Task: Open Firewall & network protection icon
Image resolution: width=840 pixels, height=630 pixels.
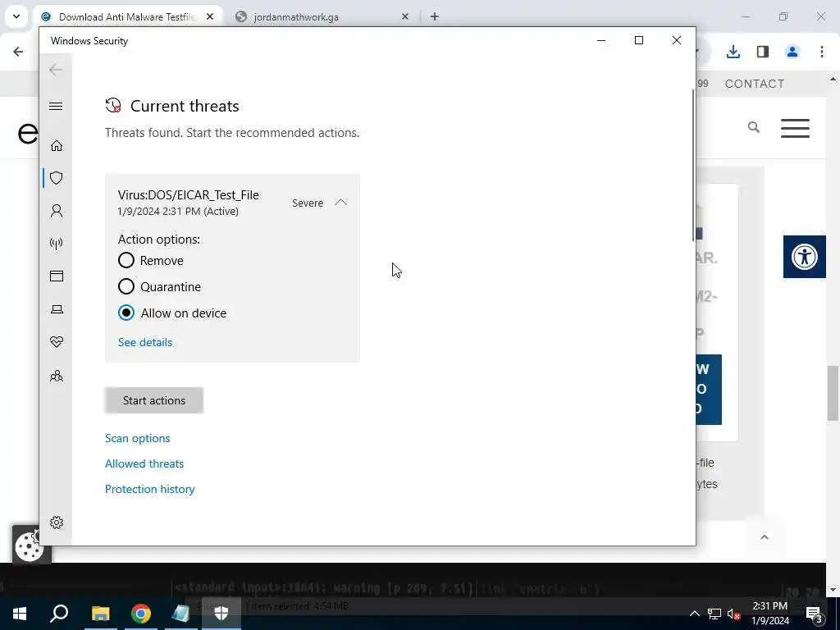Action: 57,244
